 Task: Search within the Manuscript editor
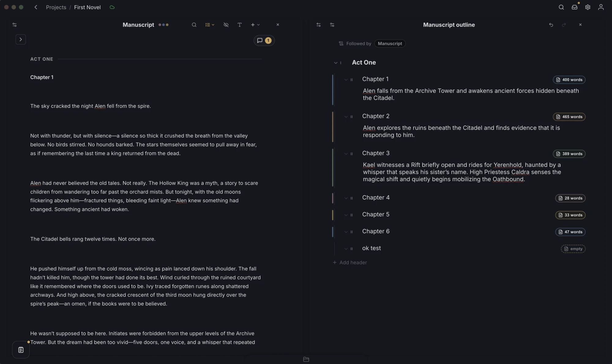(x=194, y=25)
